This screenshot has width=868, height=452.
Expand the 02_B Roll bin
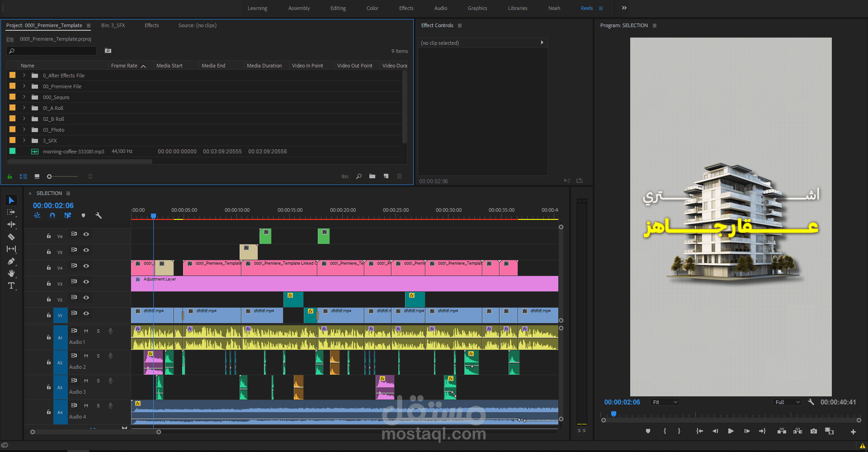click(24, 119)
